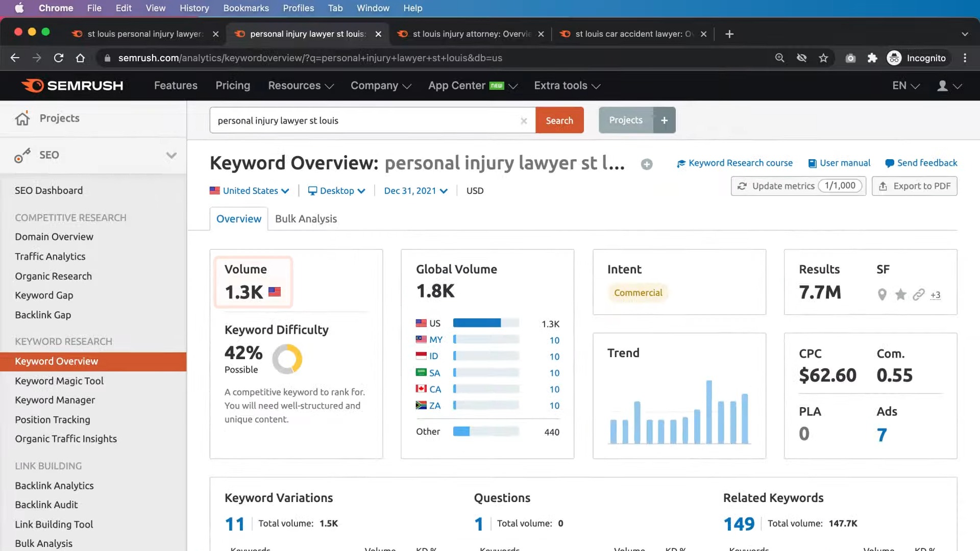Clear the keyword search field with X
Screen dimensions: 980x551
tap(524, 121)
